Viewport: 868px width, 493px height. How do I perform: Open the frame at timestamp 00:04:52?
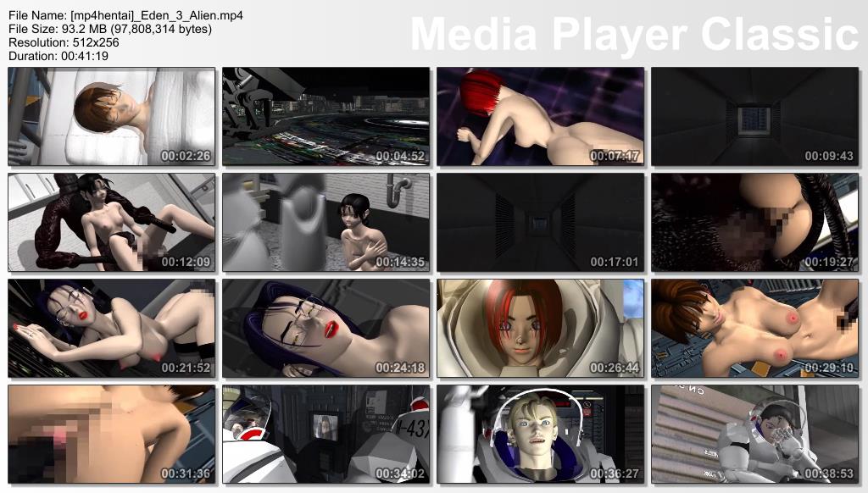tap(326, 117)
